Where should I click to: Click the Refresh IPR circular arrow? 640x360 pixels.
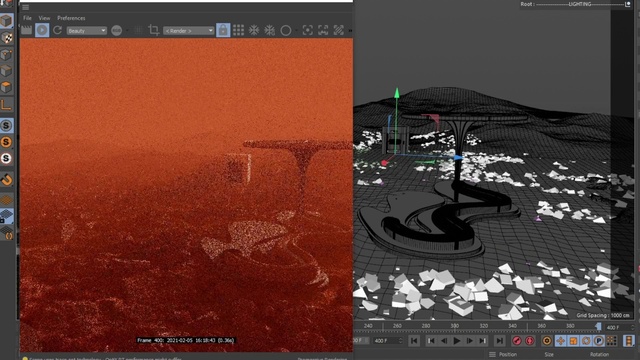coord(58,30)
